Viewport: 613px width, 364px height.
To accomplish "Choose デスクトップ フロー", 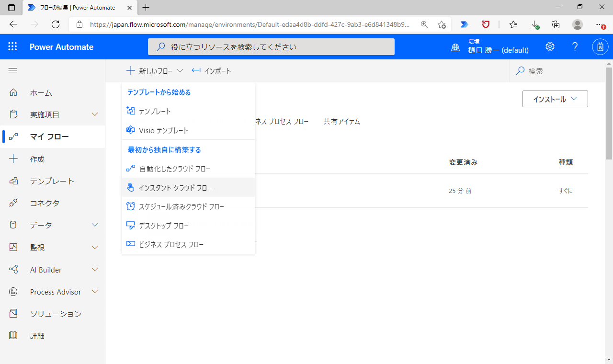I will pos(188,226).
